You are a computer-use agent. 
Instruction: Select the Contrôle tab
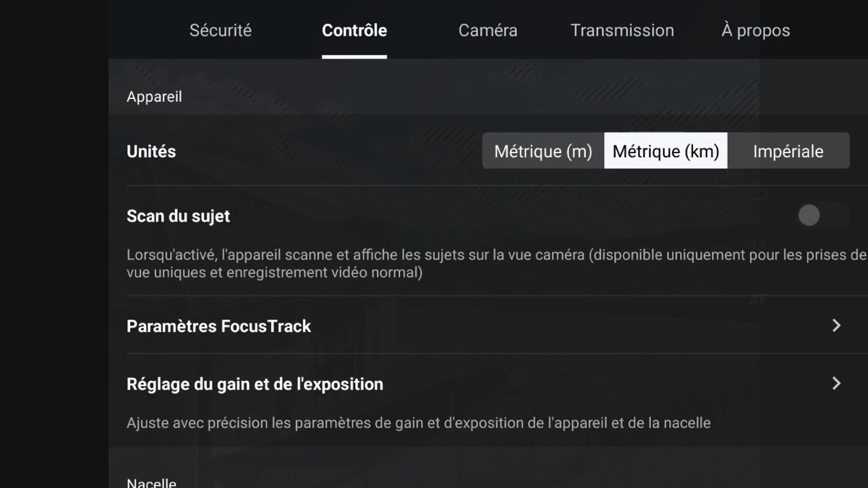(354, 30)
